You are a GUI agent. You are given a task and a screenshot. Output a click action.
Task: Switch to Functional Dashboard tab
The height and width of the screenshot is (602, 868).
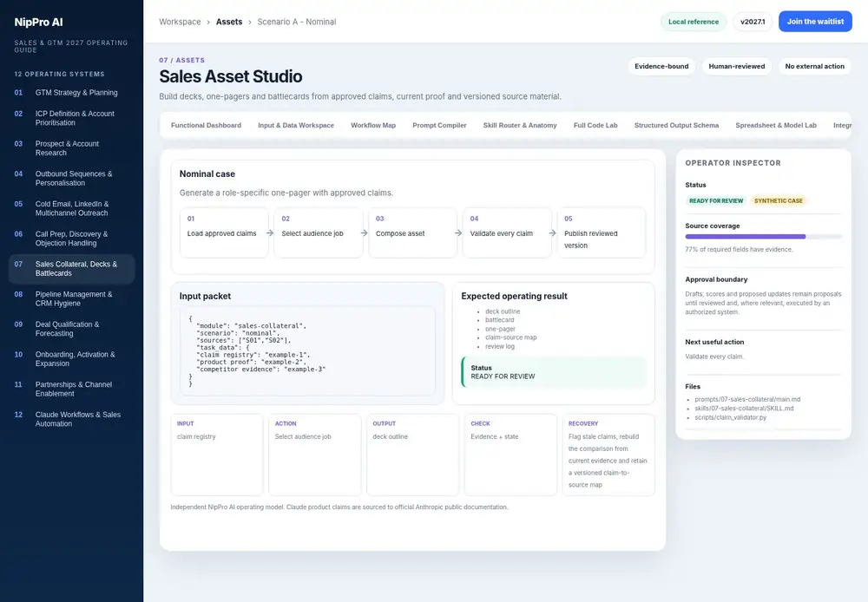pos(206,126)
